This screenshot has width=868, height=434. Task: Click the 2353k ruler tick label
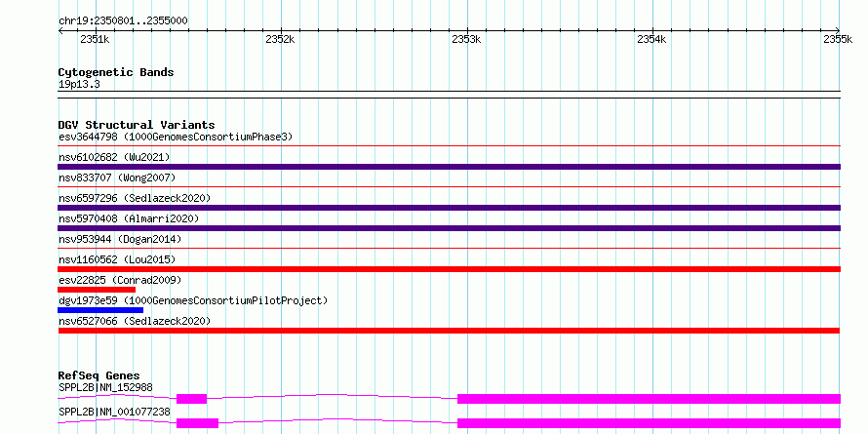coord(466,39)
